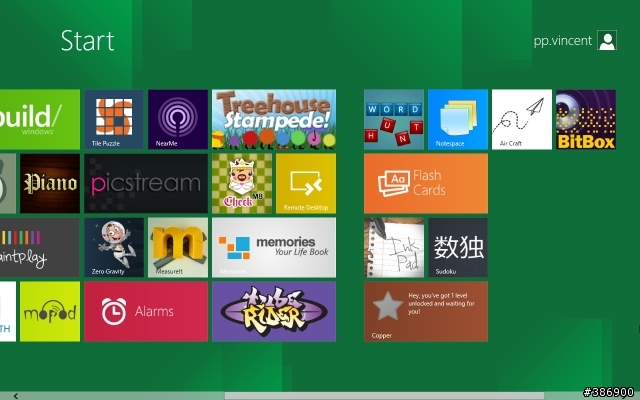Launch the Tube Rider game
This screenshot has width=640, height=400.
(x=274, y=311)
